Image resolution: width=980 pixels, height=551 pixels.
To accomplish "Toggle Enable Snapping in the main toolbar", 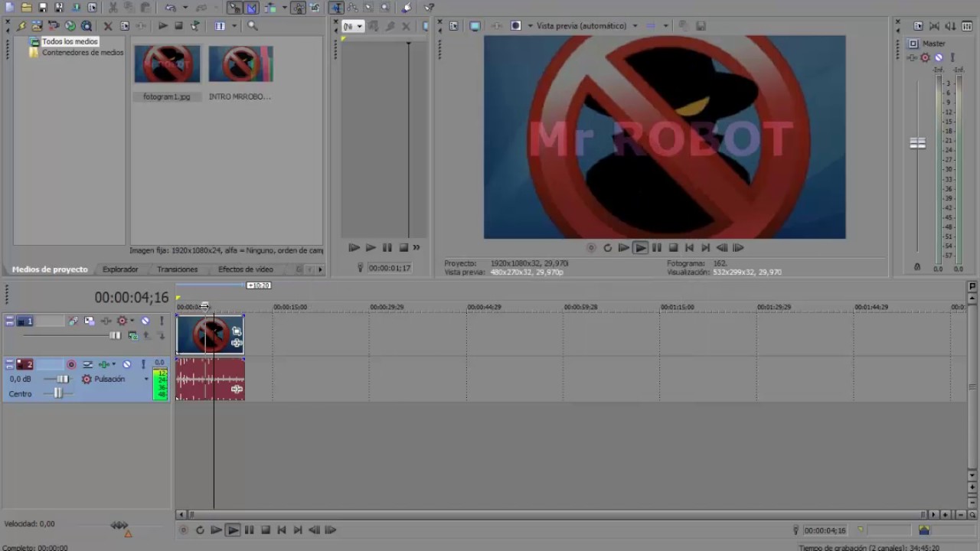I will 234,8.
